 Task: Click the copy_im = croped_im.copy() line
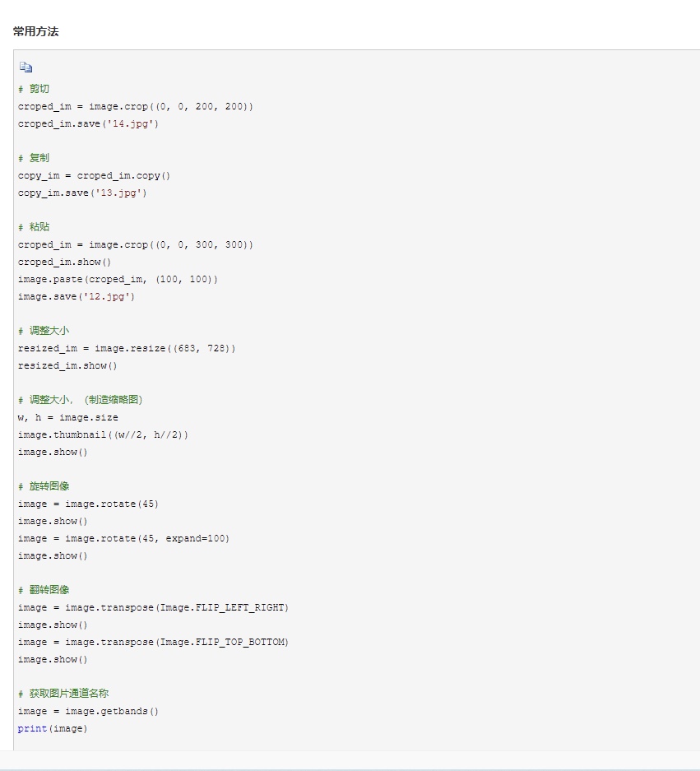[x=94, y=175]
